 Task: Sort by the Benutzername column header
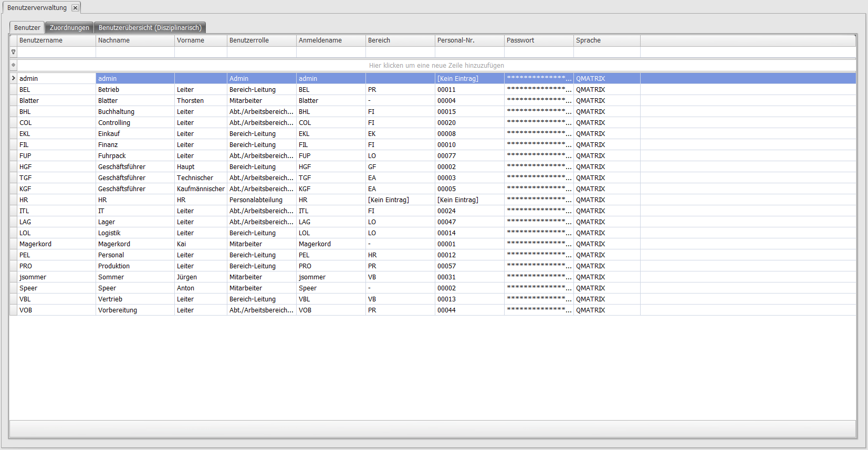pyautogui.click(x=56, y=40)
